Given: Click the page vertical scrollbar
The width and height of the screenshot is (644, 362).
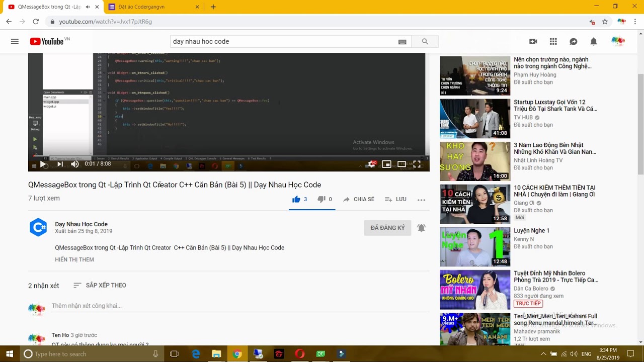Looking at the screenshot, I should click(640, 124).
